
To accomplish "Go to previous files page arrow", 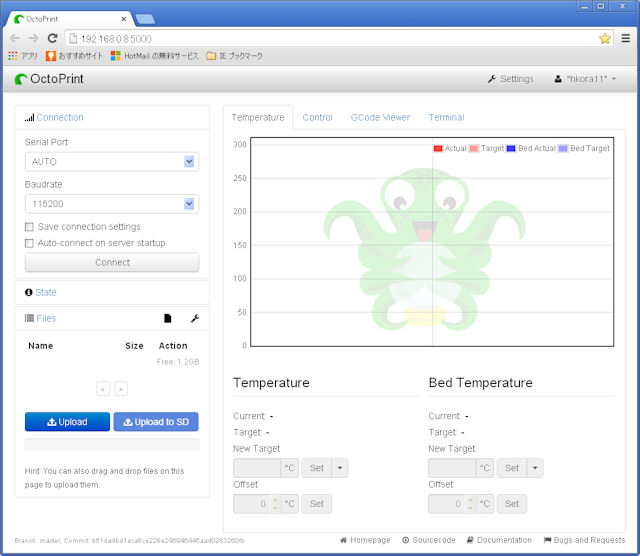I will [x=103, y=389].
